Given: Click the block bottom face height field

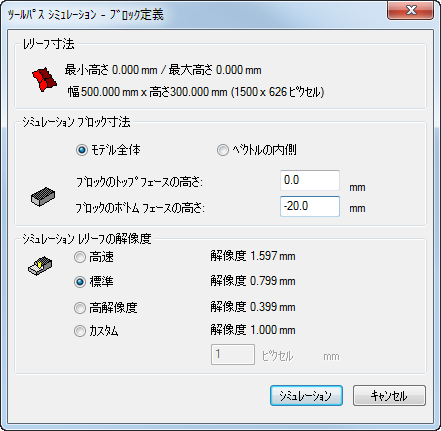Looking at the screenshot, I should (x=310, y=206).
